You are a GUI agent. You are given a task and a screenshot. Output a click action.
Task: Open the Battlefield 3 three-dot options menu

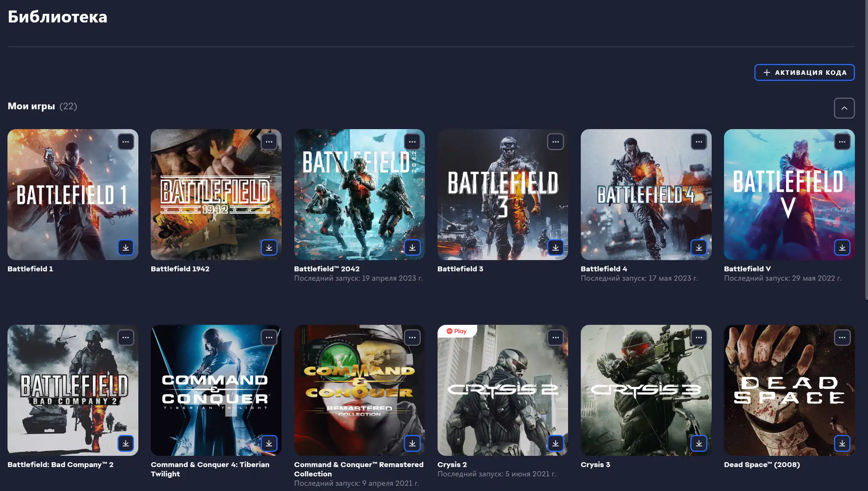tap(555, 142)
